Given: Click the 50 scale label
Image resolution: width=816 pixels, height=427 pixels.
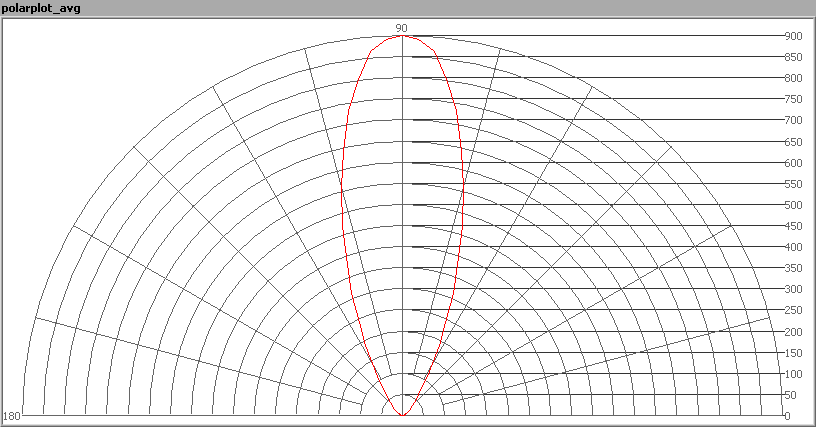Looking at the screenshot, I should pos(791,395).
